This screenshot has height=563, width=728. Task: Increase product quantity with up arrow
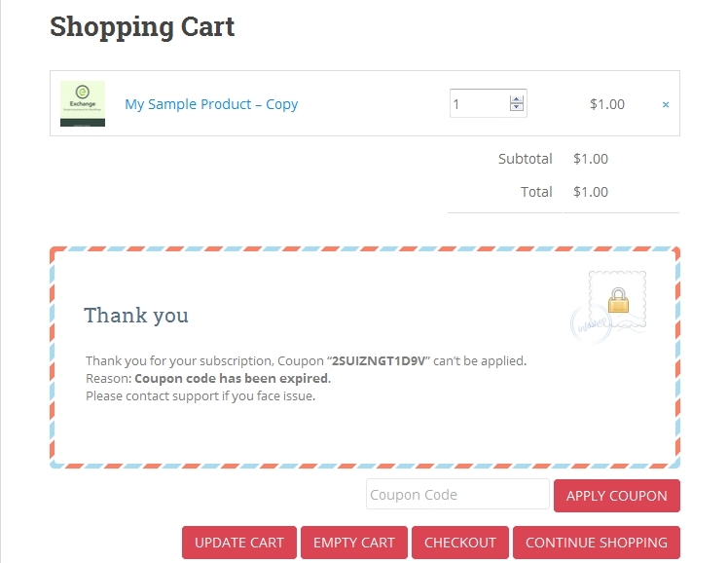coord(517,97)
